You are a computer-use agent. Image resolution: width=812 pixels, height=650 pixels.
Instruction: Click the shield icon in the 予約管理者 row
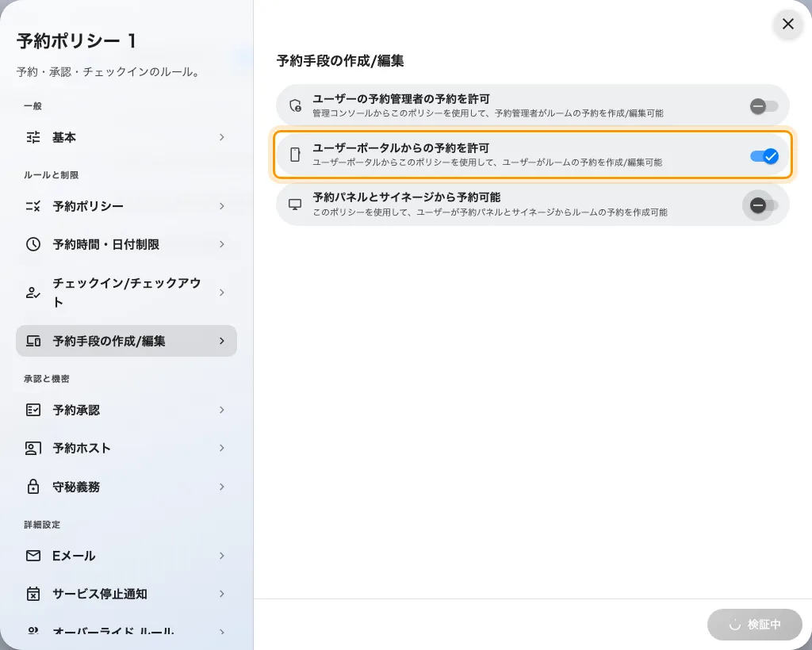tap(295, 105)
